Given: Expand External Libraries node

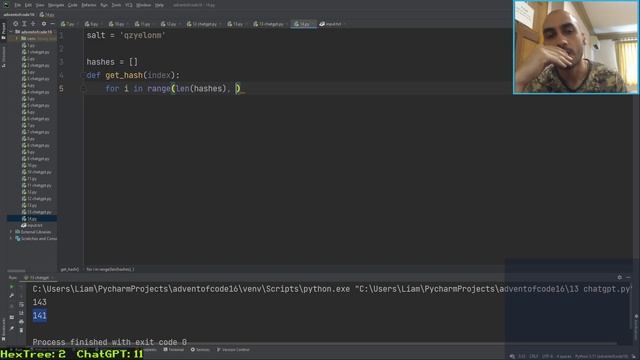Looking at the screenshot, I should point(11,232).
